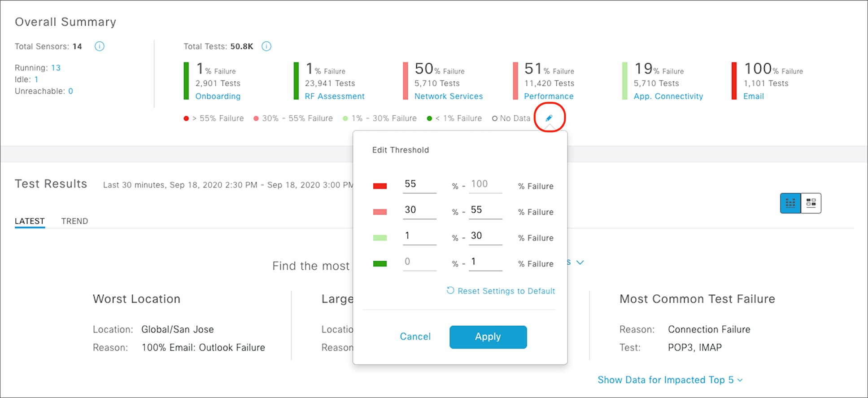Viewport: 868px width, 398px height.
Task: Click the Most Common Test Failure heading
Action: 697,299
